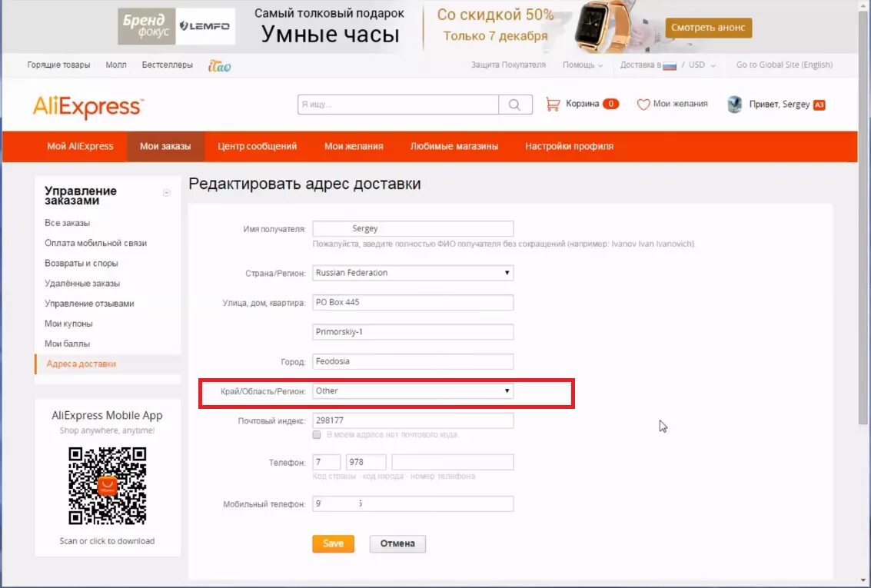
Task: Toggle 'no postal code' checkbox
Action: [317, 435]
